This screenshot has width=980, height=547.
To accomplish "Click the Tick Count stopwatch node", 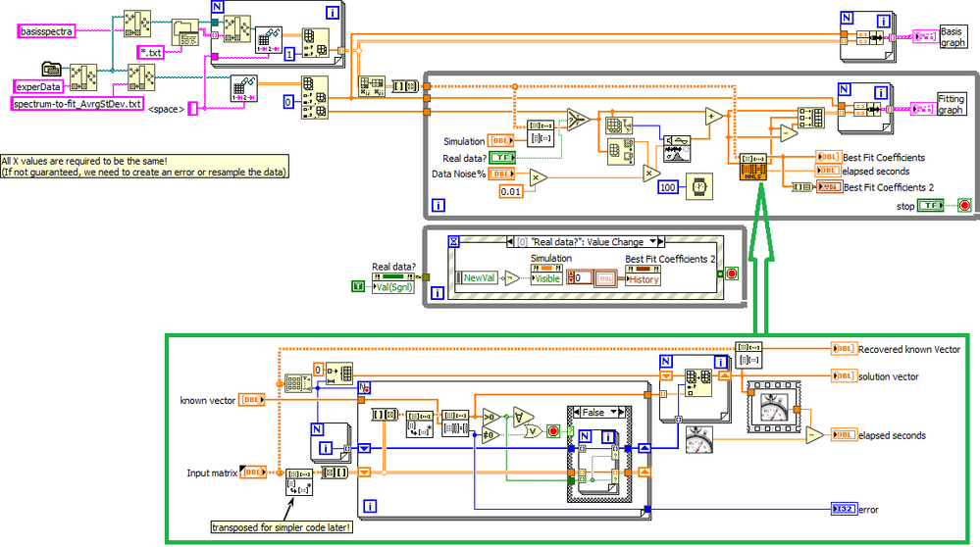I will coord(698,439).
